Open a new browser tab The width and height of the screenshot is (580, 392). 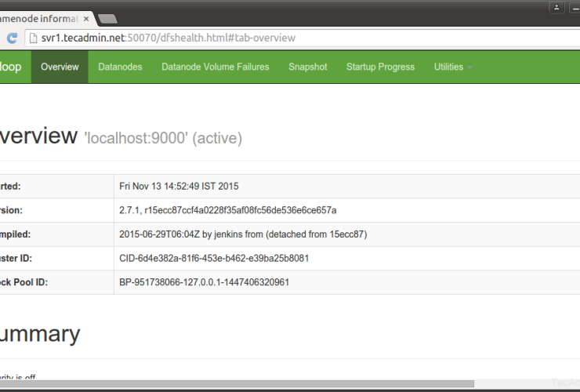click(x=107, y=18)
